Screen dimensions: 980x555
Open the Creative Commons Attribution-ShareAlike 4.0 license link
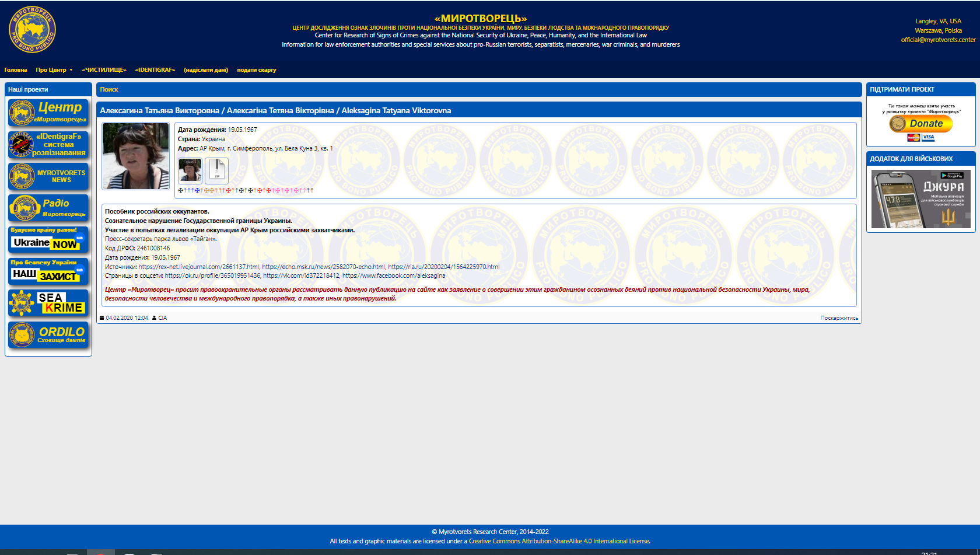coord(559,541)
